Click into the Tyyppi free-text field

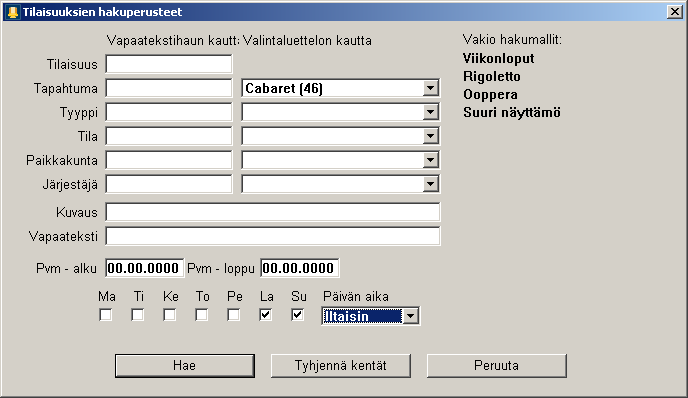[x=169, y=112]
